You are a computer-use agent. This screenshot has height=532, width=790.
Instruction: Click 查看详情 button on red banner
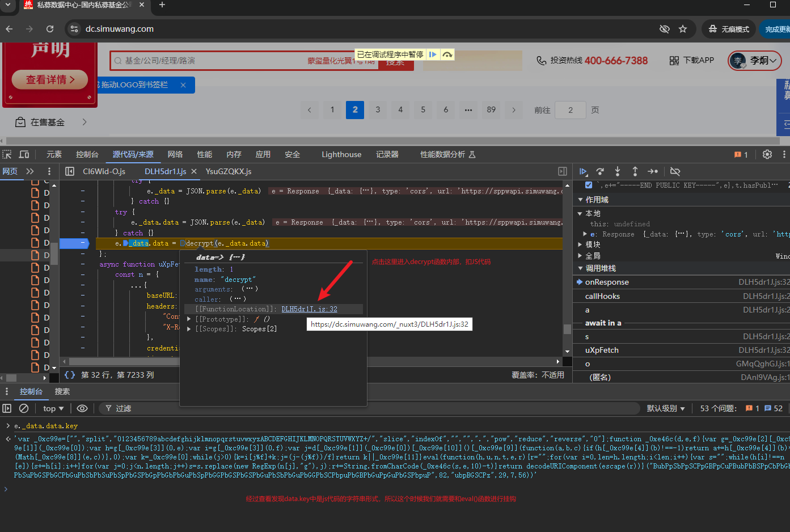coord(50,80)
